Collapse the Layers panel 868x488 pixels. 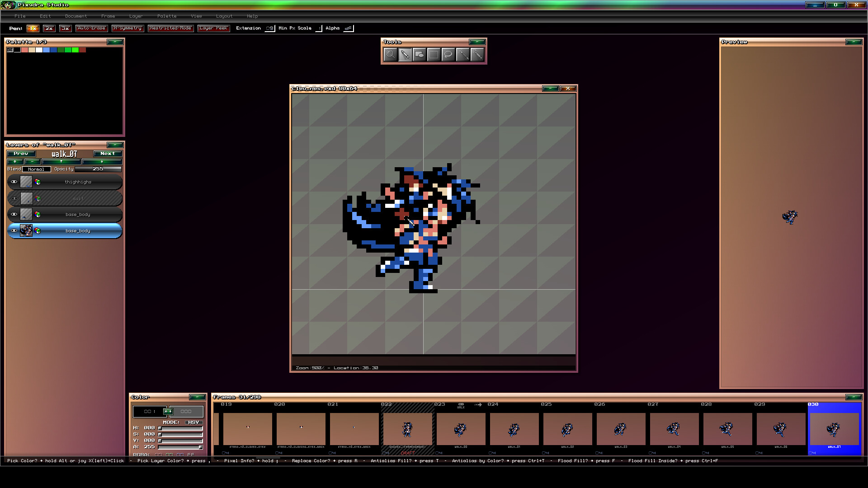(115, 145)
